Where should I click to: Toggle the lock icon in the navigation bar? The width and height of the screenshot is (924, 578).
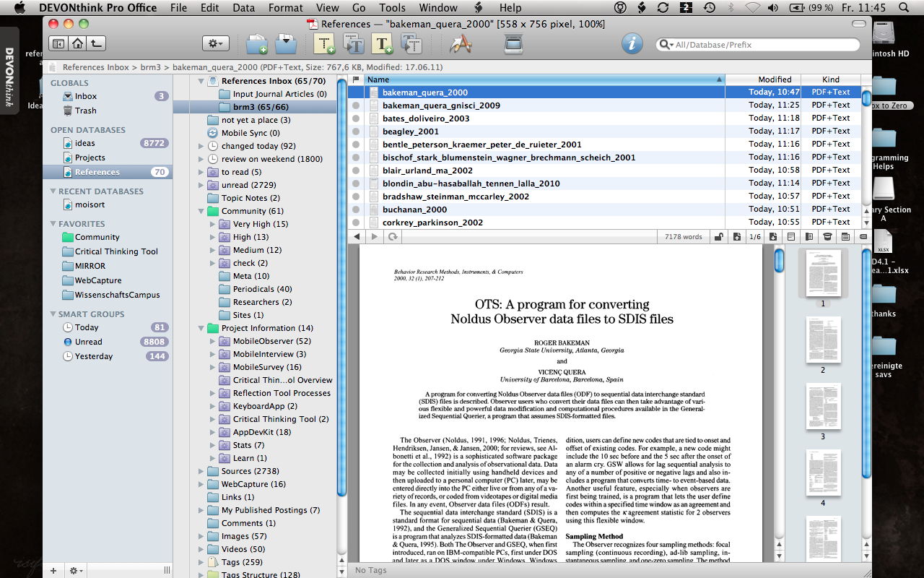click(x=718, y=236)
